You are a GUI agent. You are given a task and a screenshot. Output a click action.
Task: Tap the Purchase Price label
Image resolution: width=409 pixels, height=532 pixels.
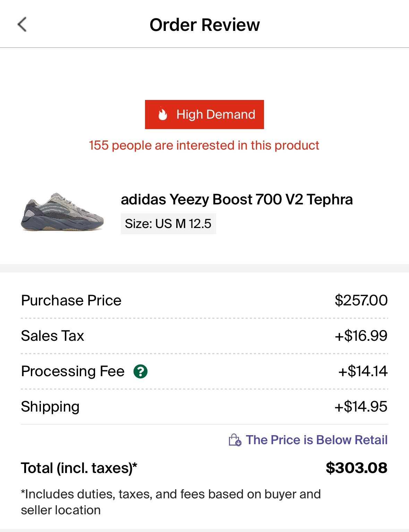click(71, 301)
